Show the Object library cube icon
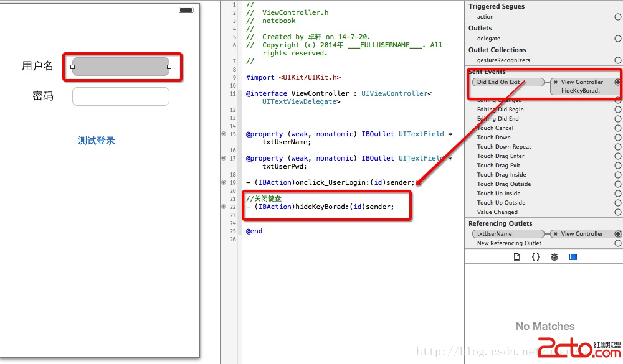The image size is (623, 364). point(554,257)
